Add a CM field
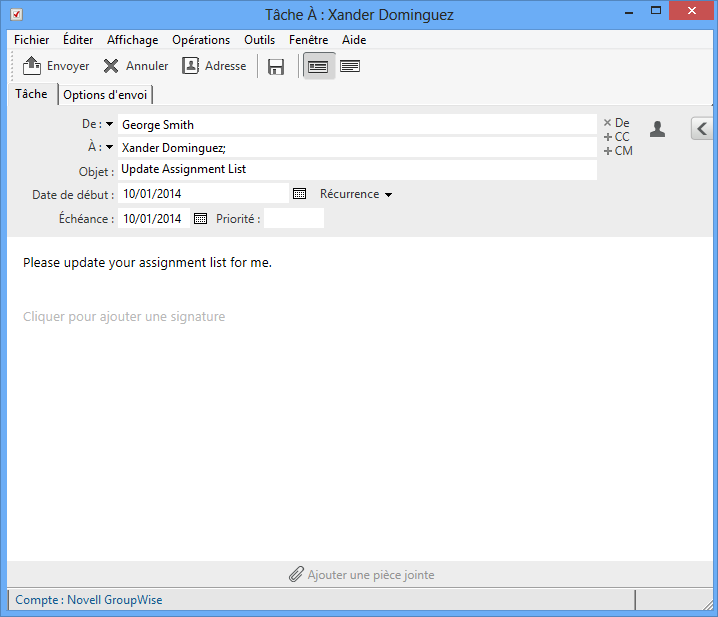 tap(618, 151)
